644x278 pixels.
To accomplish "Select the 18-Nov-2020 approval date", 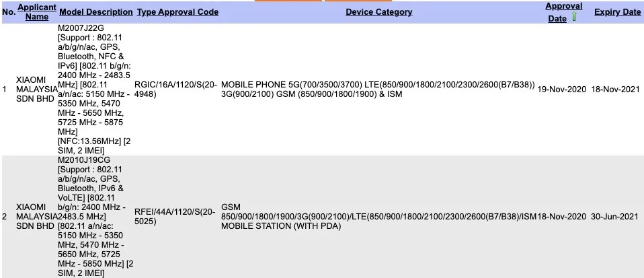I will click(563, 216).
